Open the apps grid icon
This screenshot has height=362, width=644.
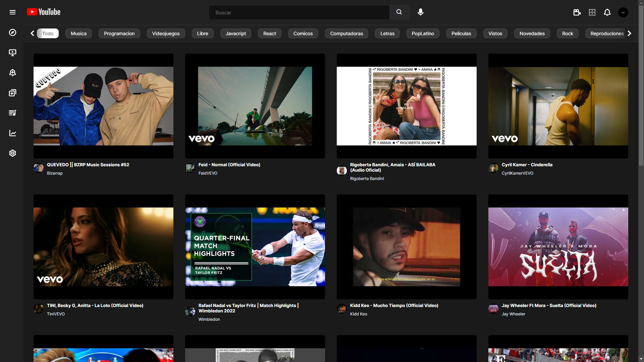[x=592, y=12]
